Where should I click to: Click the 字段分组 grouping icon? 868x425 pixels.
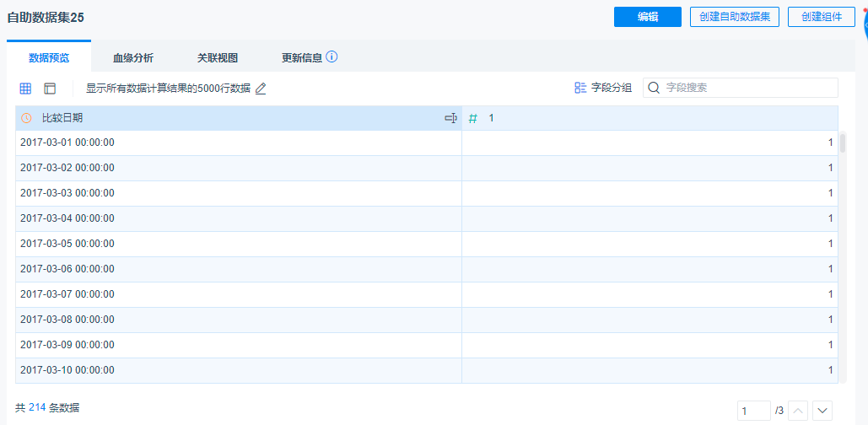click(x=580, y=88)
